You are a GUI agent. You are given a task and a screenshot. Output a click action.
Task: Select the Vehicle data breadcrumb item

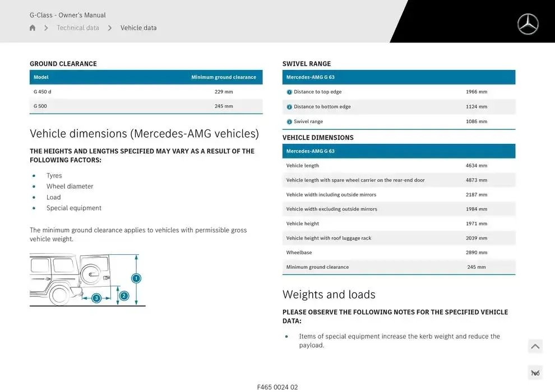(138, 28)
